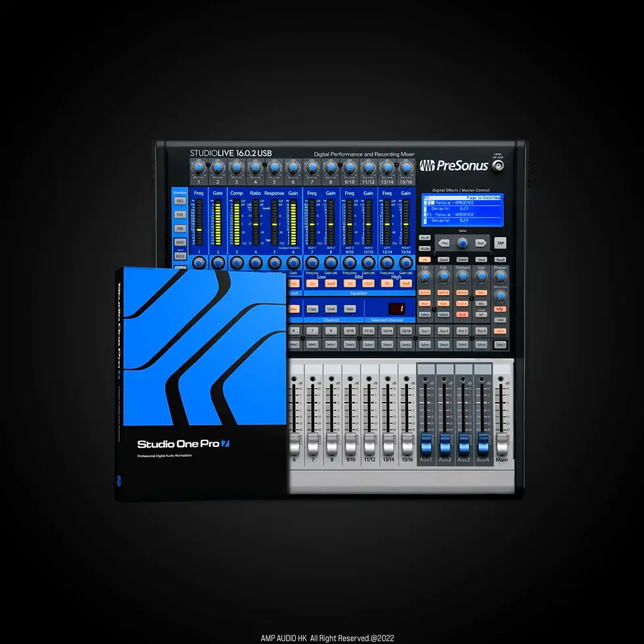Click the Phones level knob
Viewport: 644px width, 644px height.
click(500, 277)
